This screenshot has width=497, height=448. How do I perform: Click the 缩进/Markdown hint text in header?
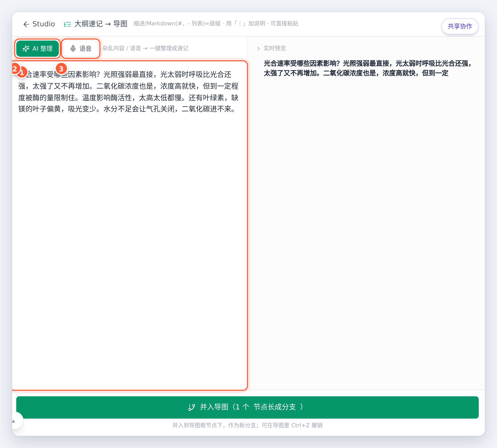(x=216, y=24)
